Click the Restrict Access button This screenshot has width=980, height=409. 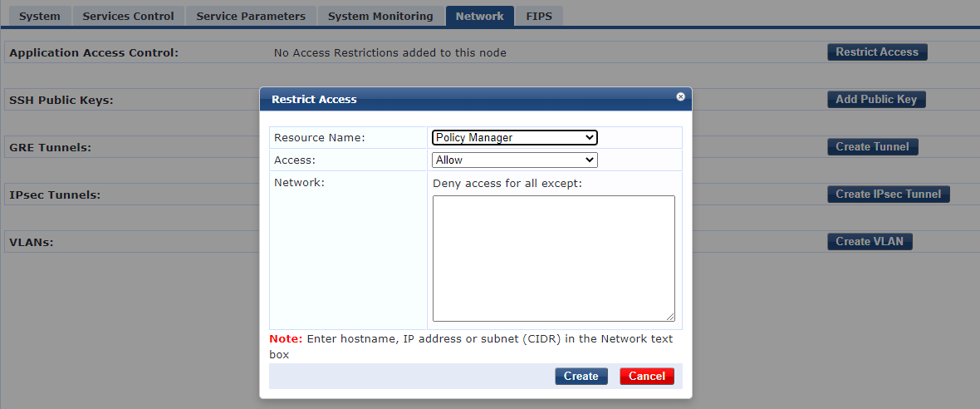click(877, 52)
